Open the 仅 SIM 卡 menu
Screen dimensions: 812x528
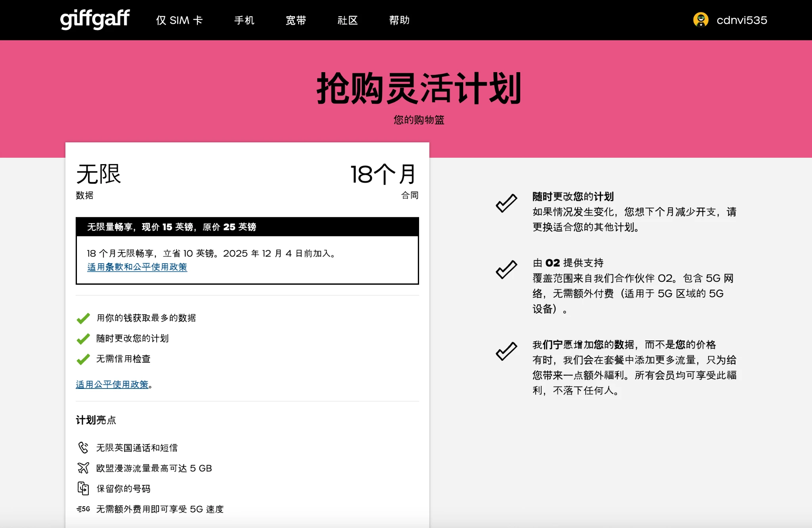(179, 20)
